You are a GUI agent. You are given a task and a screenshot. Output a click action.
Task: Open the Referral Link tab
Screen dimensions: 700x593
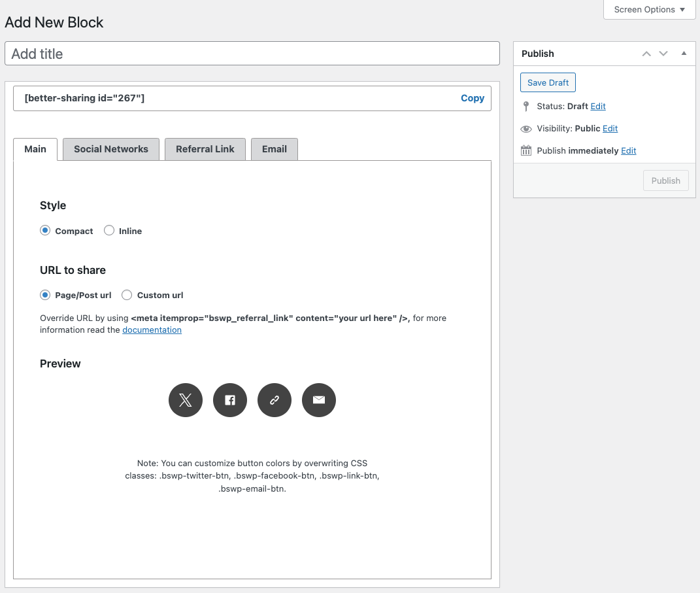click(x=205, y=149)
